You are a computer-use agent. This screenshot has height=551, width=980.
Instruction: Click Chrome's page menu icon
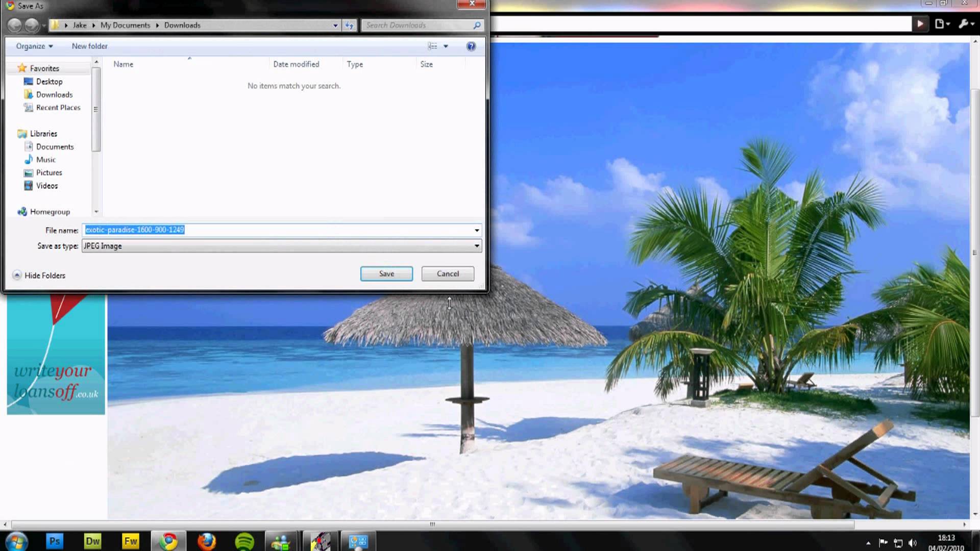pyautogui.click(x=940, y=24)
